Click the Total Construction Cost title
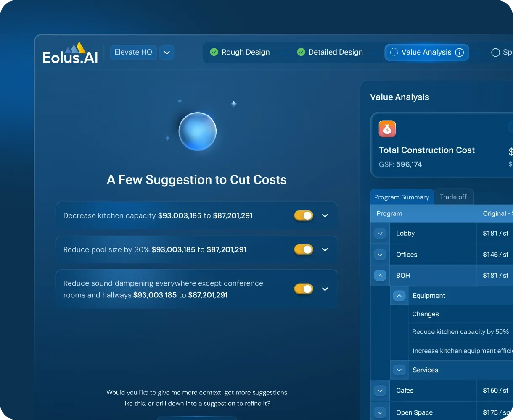 [x=426, y=150]
